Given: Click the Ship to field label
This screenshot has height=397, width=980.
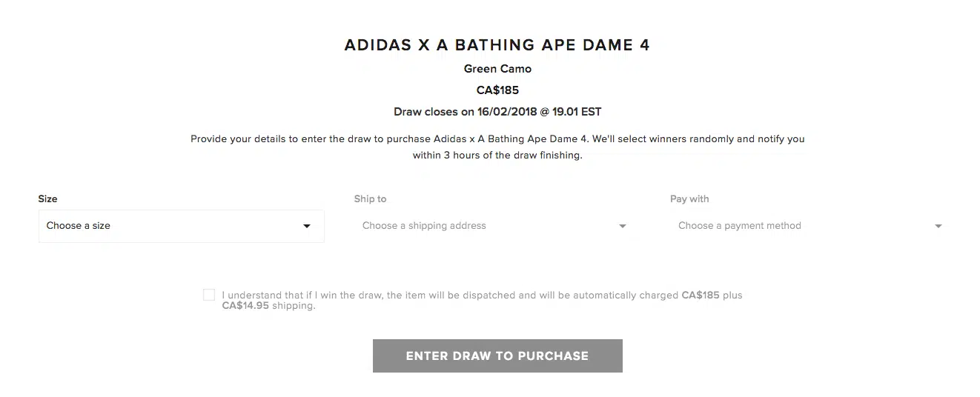Looking at the screenshot, I should 370,198.
